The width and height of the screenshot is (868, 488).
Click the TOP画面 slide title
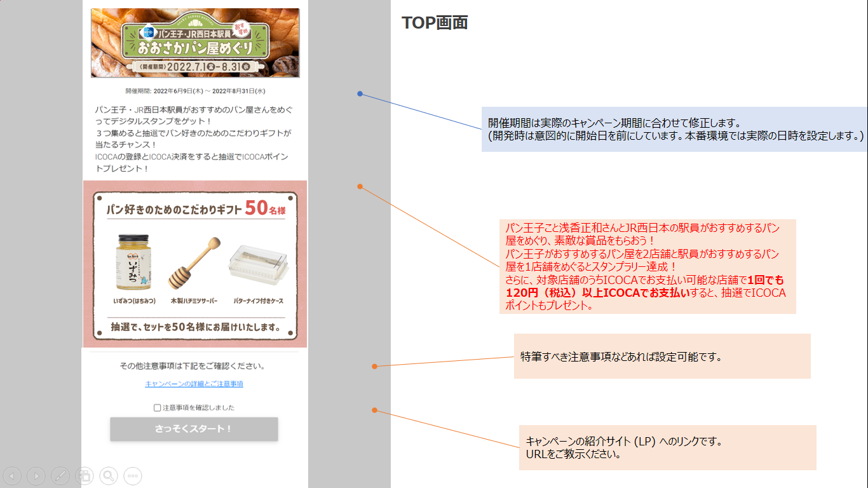[x=435, y=23]
